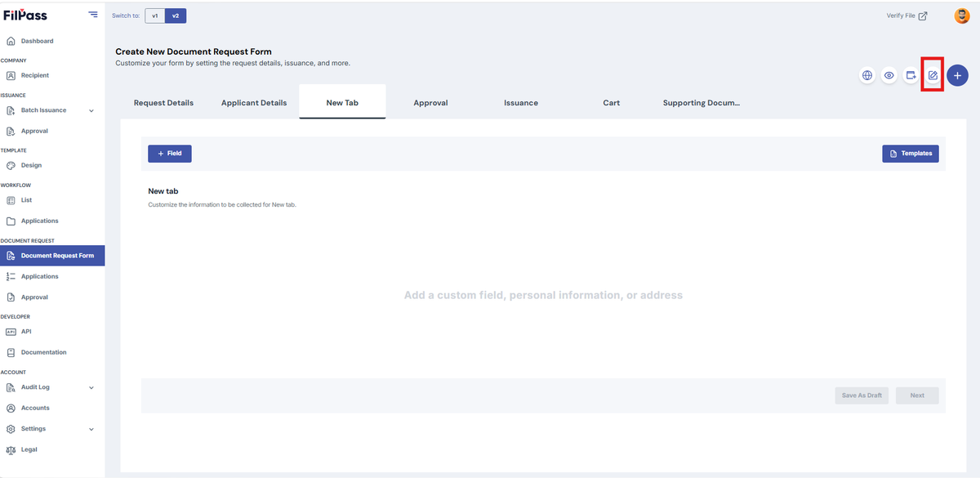The height and width of the screenshot is (478, 980).
Task: Expand the Audit Log chevron
Action: (x=91, y=387)
